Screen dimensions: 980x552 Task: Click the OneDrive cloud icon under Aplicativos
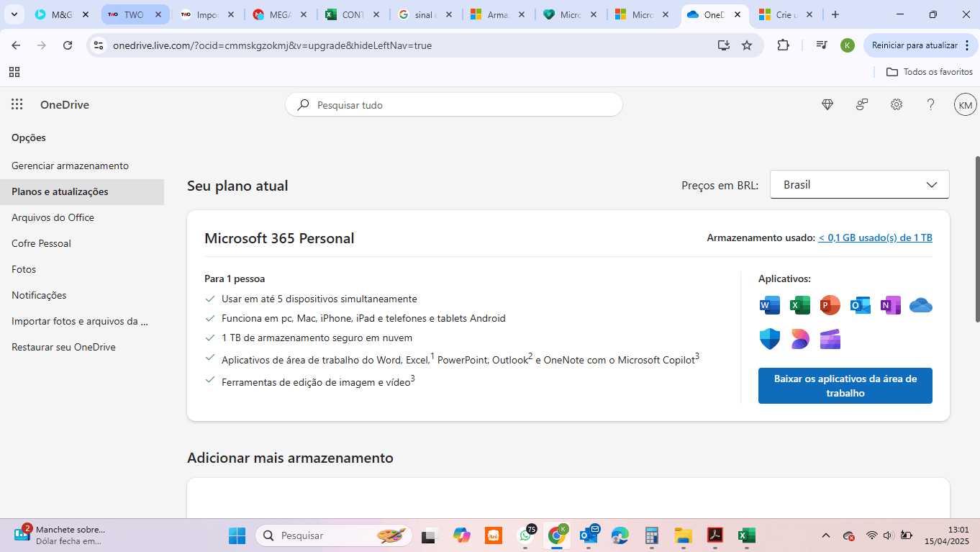click(921, 305)
